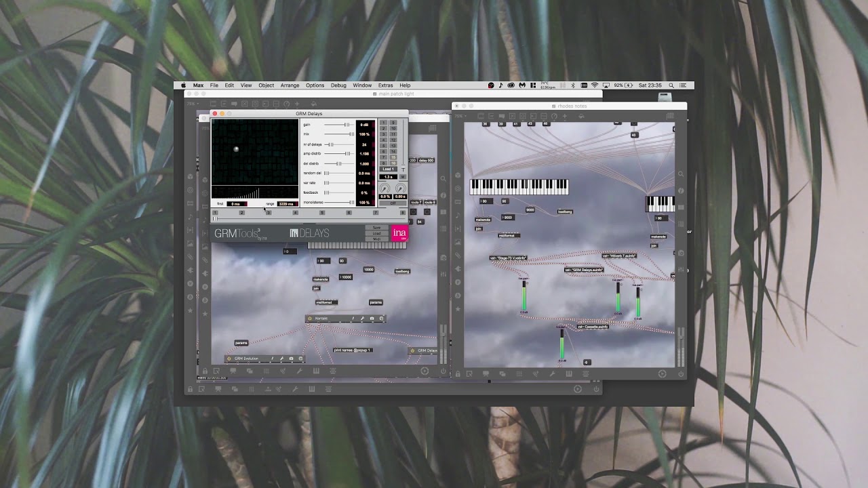868x488 pixels.
Task: Click image icon in rhodes notes left sidebar
Action: click(x=458, y=242)
